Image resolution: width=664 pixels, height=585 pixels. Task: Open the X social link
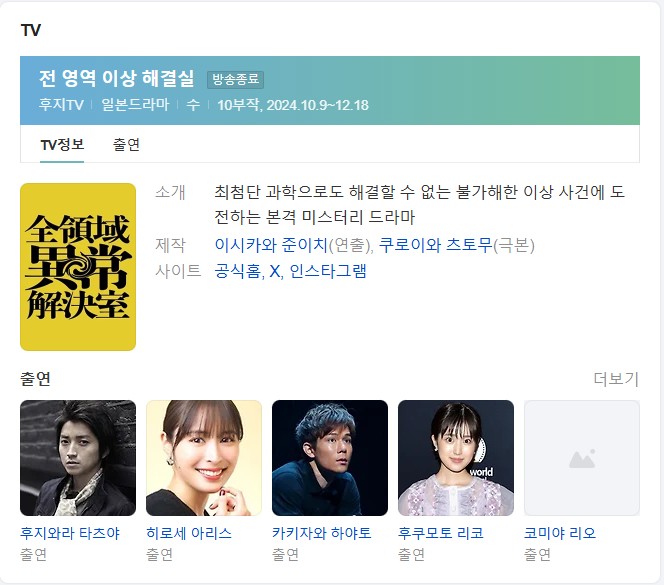point(275,271)
